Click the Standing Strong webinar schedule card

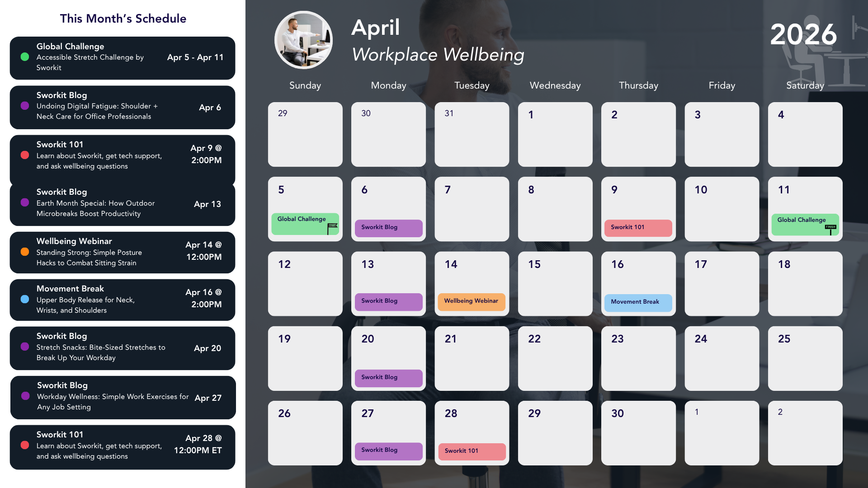coord(123,252)
